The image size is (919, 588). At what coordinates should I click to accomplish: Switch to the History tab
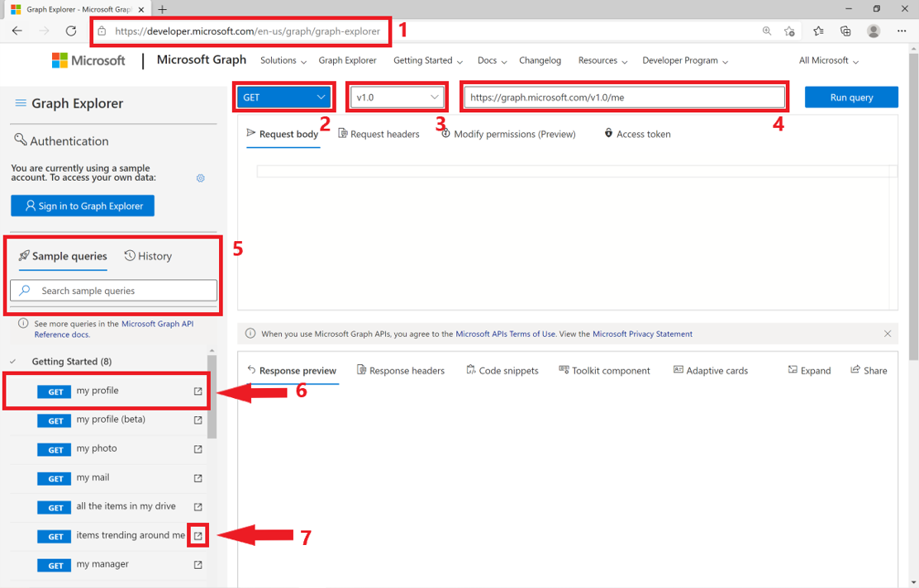tap(148, 256)
